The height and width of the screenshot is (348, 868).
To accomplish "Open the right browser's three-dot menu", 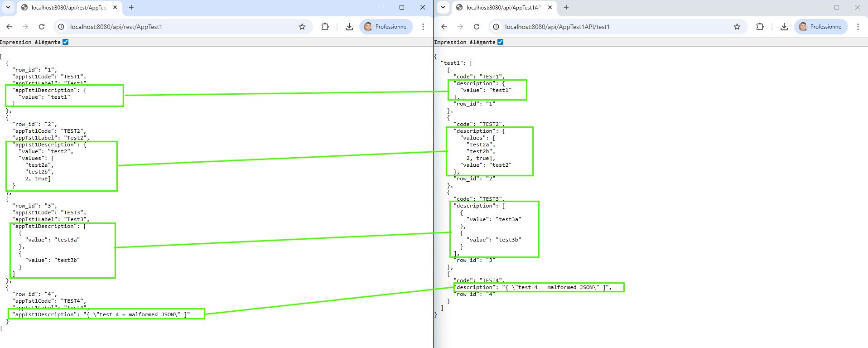I will point(858,27).
